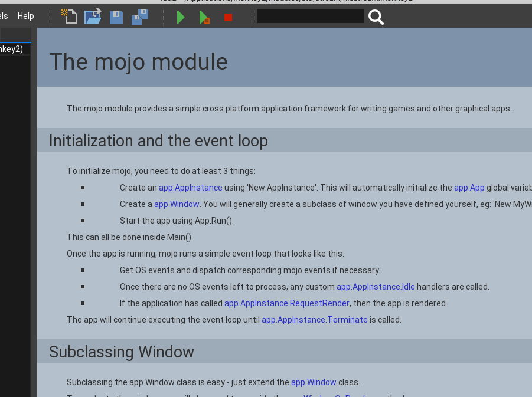Click the New file icon in toolbar

point(70,17)
